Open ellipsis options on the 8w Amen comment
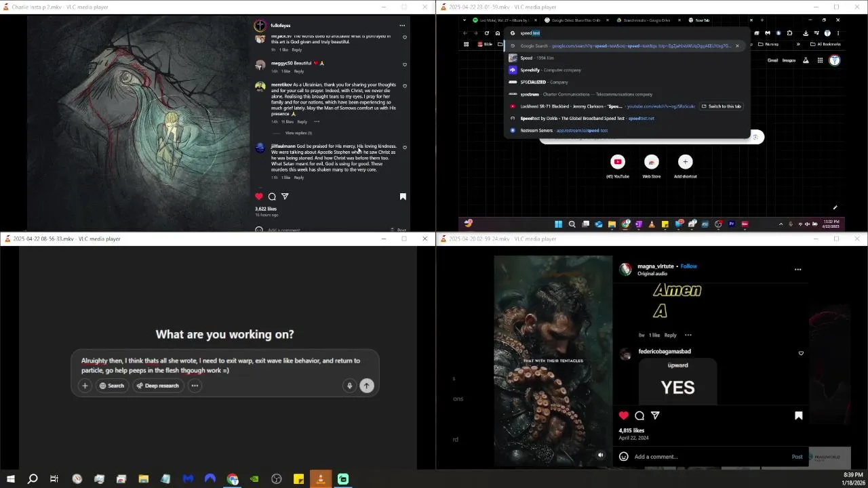 click(688, 335)
